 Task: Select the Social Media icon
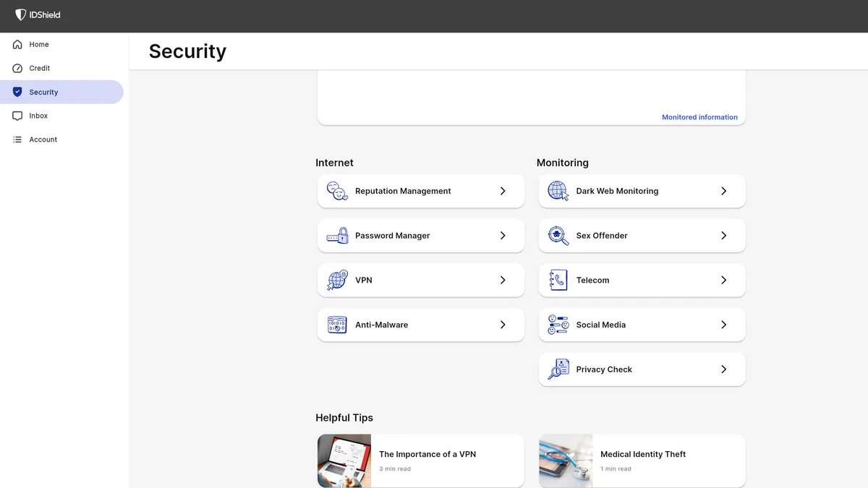(x=557, y=325)
